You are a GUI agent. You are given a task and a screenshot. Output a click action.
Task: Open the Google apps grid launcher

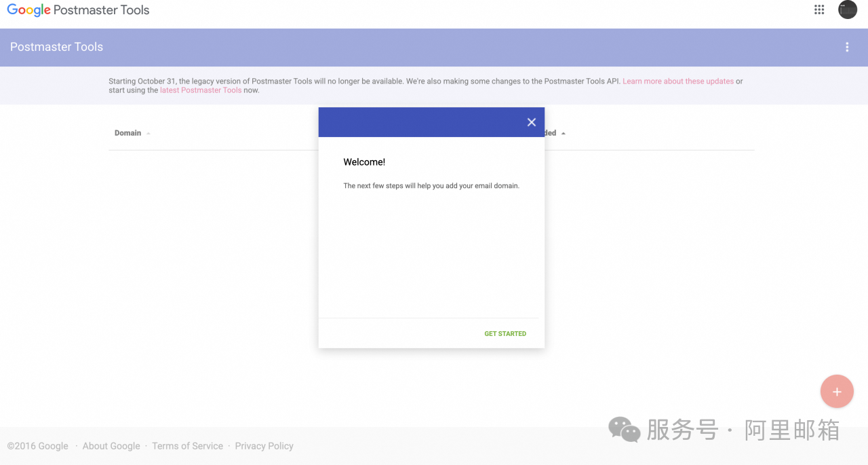pos(819,10)
